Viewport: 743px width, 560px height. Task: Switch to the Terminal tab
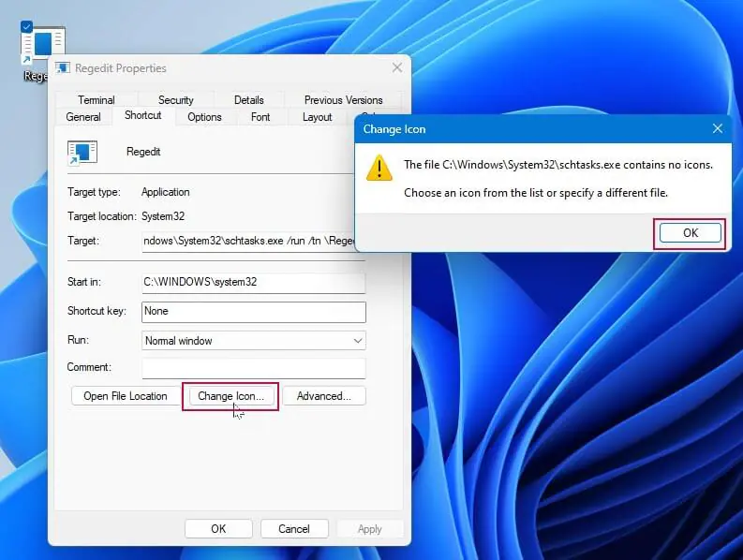point(97,100)
